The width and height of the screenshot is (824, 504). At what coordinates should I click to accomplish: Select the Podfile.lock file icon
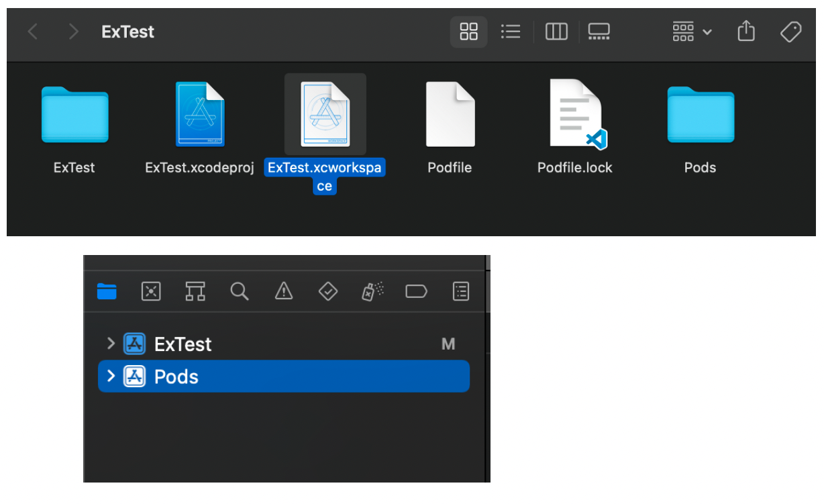pyautogui.click(x=577, y=114)
